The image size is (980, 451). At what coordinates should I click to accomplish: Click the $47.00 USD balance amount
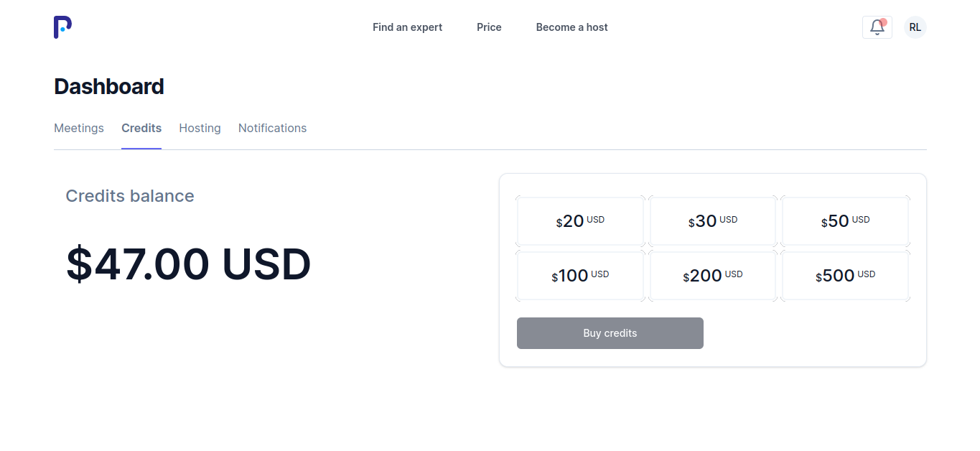(x=188, y=264)
